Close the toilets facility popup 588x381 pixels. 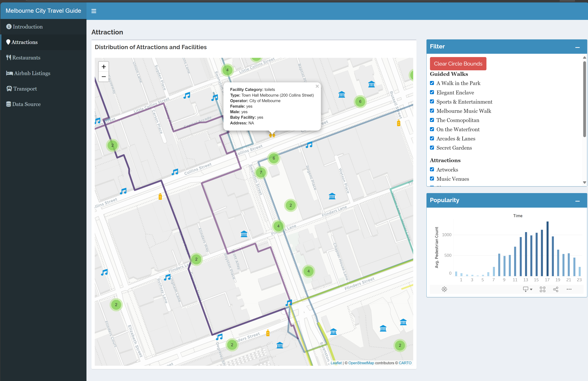pos(317,86)
